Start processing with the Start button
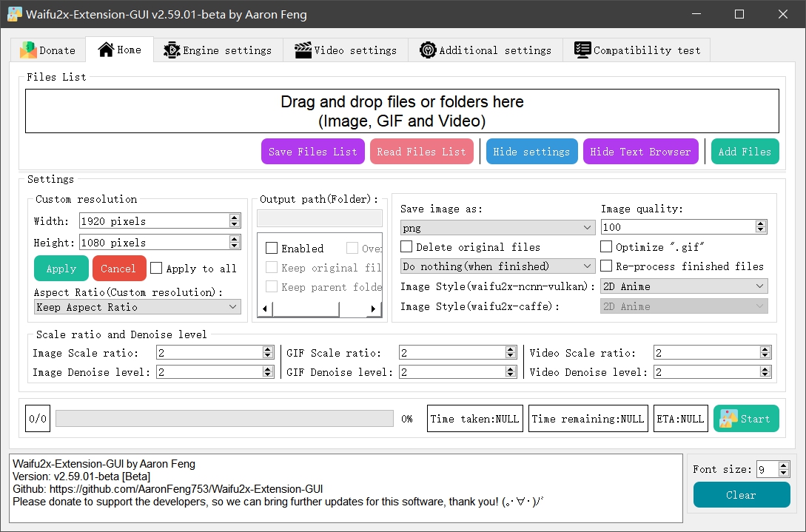Screen dimensions: 806x532 (x=746, y=418)
